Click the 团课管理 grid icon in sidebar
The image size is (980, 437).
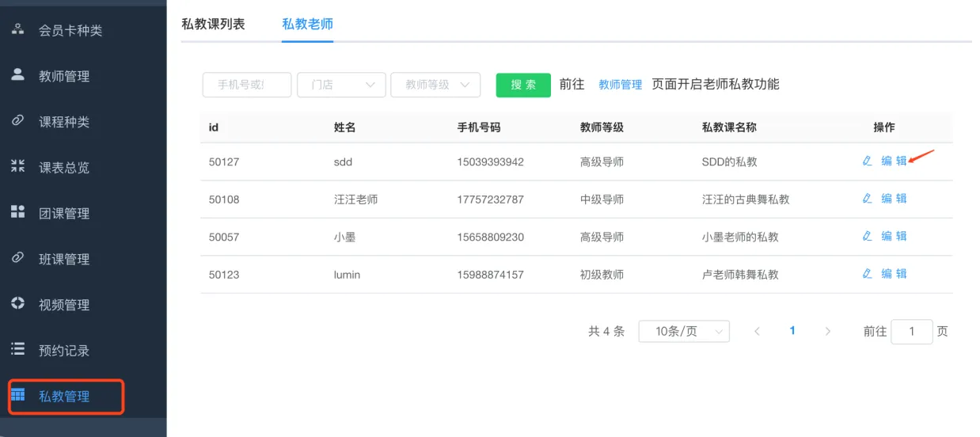coord(17,212)
